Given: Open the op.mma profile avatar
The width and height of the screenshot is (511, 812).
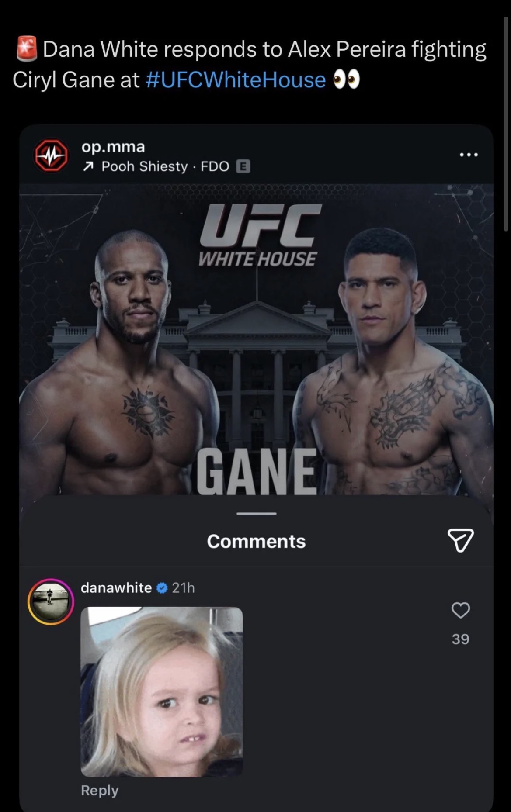Looking at the screenshot, I should (x=51, y=155).
